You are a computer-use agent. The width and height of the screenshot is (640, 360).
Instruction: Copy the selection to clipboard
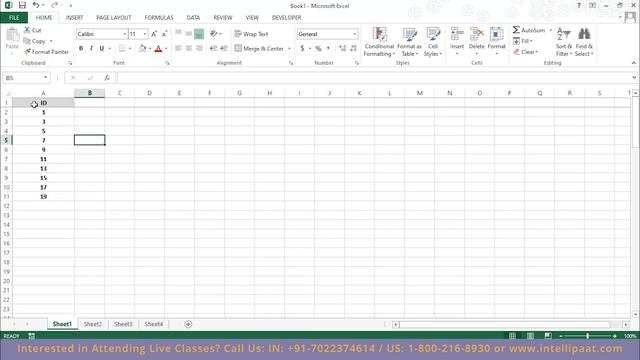35,41
